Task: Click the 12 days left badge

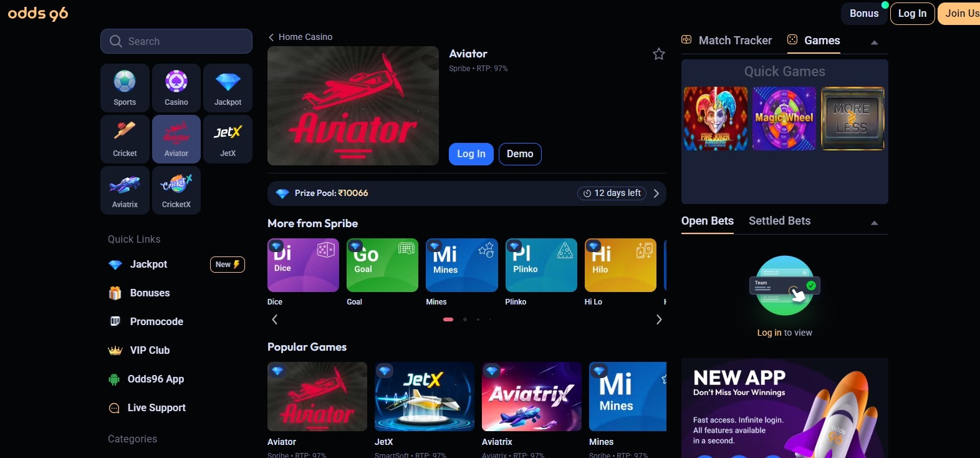Action: [612, 193]
